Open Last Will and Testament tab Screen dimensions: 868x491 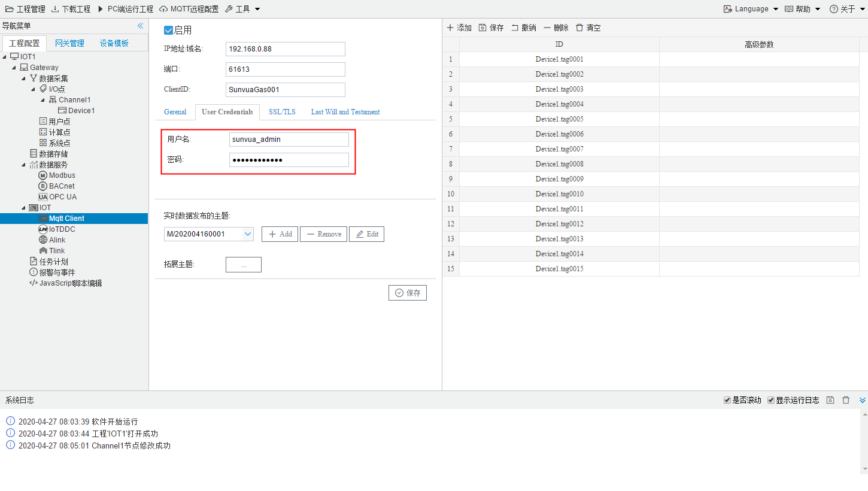coord(345,112)
